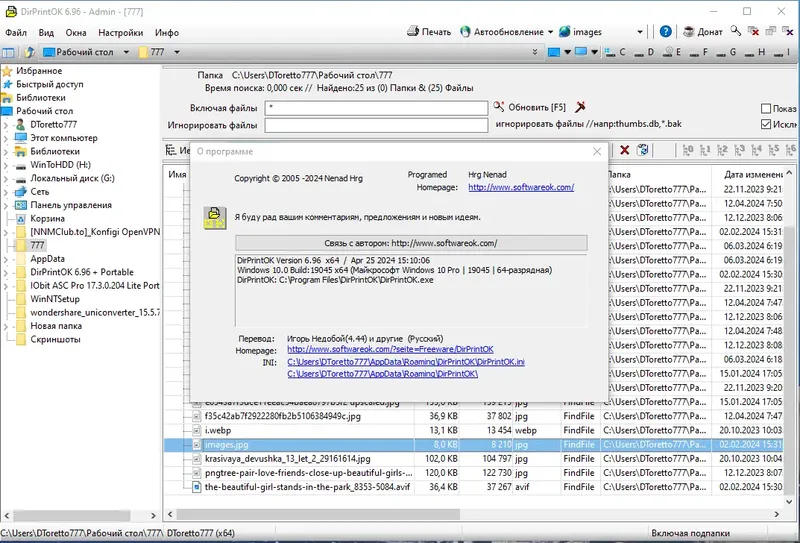Image resolution: width=800 pixels, height=543 pixels.
Task: Open the Roaming\DirPrintOK folder link
Action: tap(383, 374)
